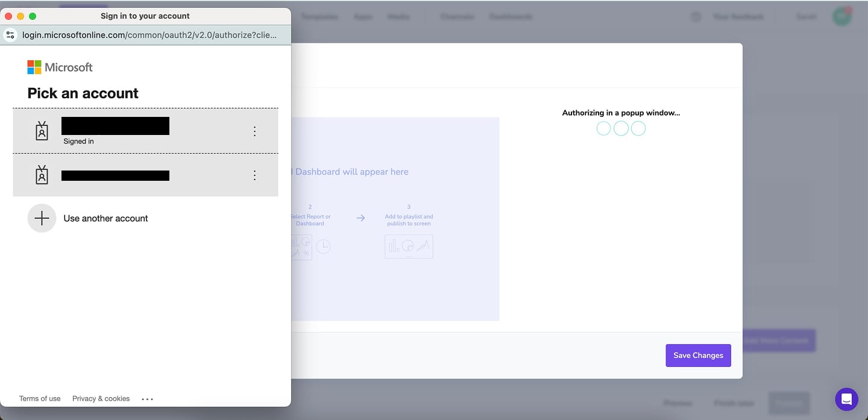Open site information icon in popup address bar
This screenshot has height=420, width=868.
click(x=10, y=35)
